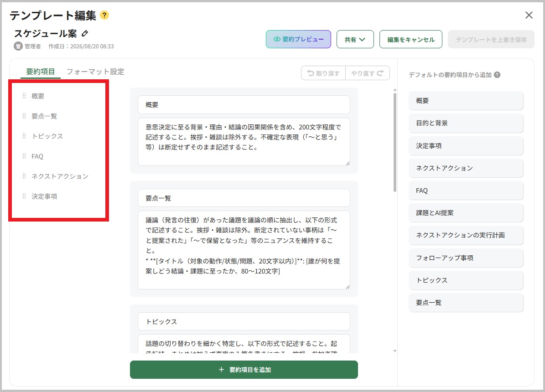This screenshot has height=392, width=545.
Task: Select 要点一覧 in the left item list
Action: [44, 116]
